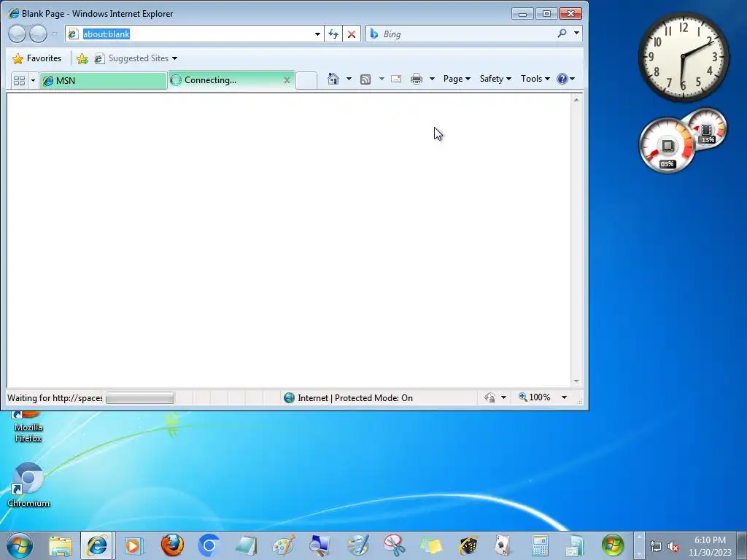This screenshot has height=560, width=747.
Task: Open the Tools menu
Action: pyautogui.click(x=535, y=79)
